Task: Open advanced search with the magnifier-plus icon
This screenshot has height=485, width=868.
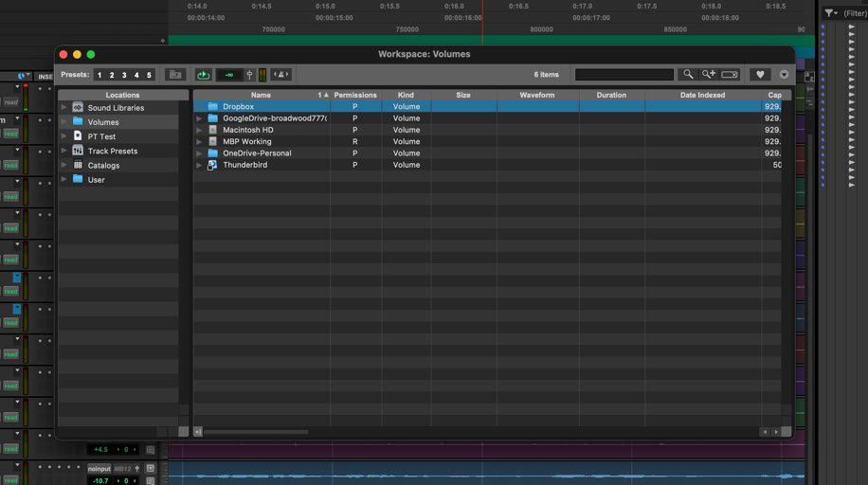Action: [x=708, y=75]
